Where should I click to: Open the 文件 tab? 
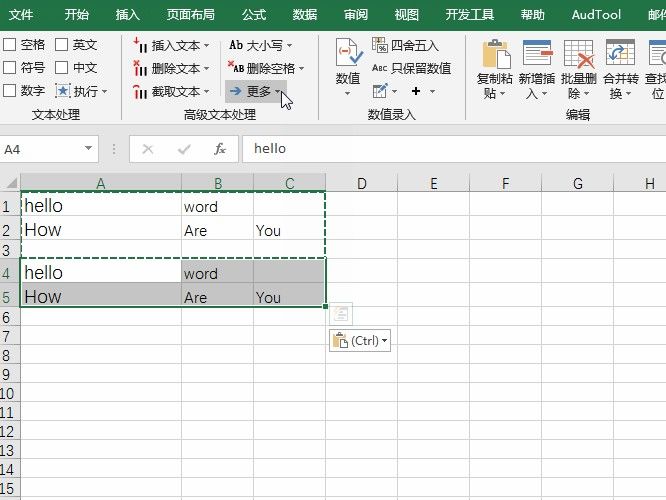(x=21, y=15)
